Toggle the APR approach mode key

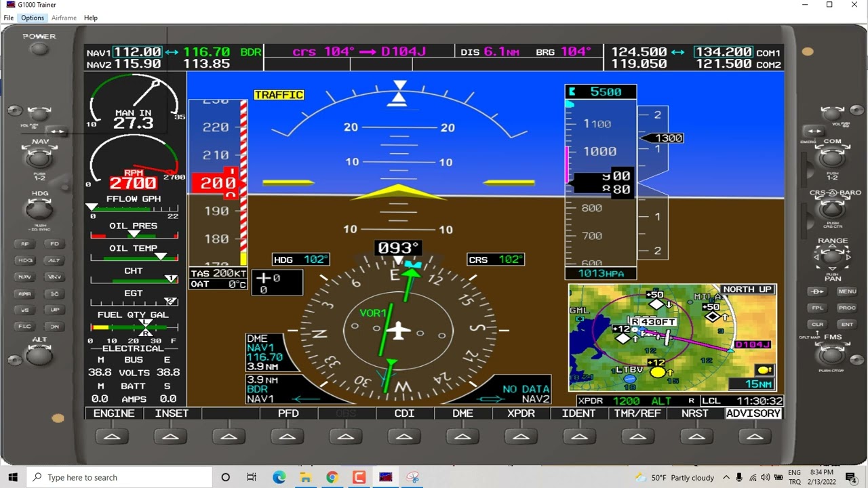point(25,293)
